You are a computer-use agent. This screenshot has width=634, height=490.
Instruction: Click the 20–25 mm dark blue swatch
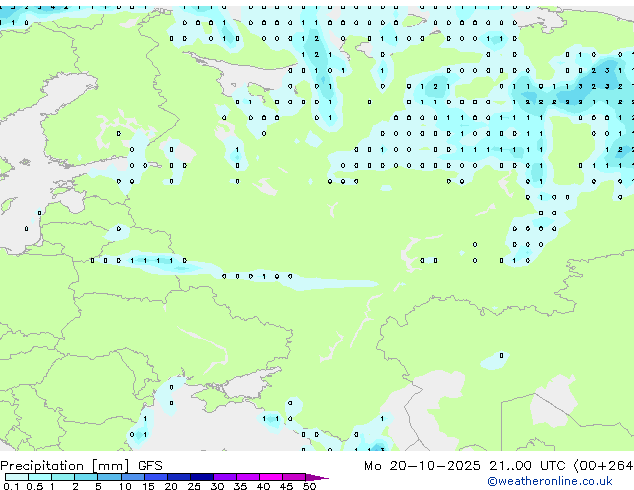(x=179, y=477)
